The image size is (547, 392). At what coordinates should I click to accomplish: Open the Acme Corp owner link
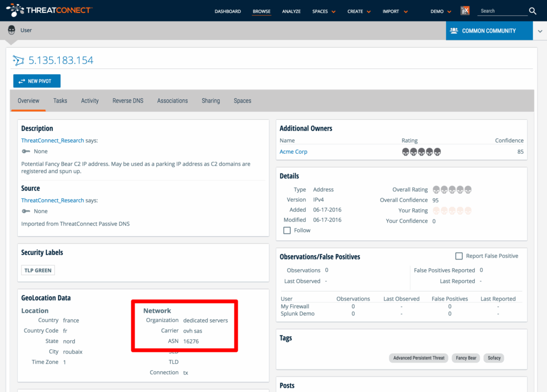tap(293, 152)
